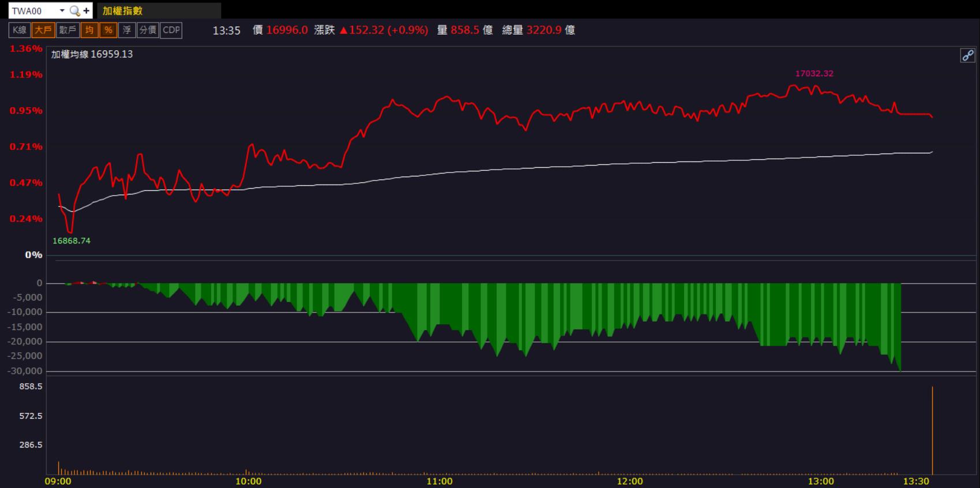Click the high price label 17032.32

coord(814,74)
